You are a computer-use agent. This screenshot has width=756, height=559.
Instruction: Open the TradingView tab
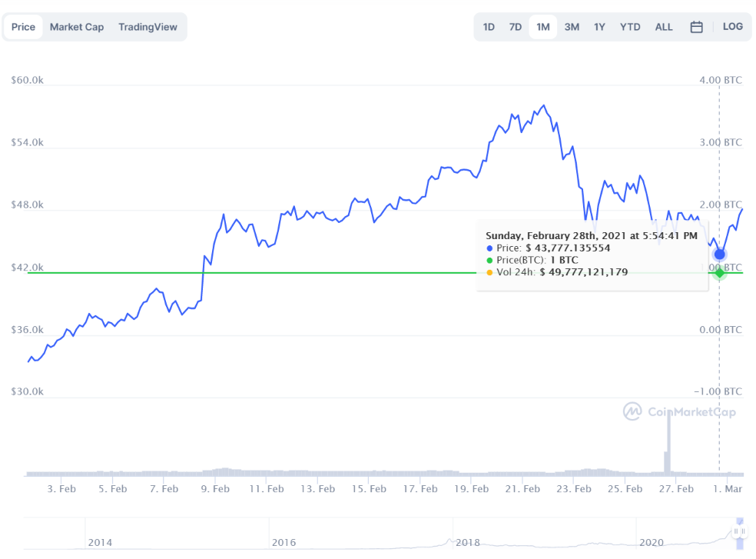pos(148,27)
